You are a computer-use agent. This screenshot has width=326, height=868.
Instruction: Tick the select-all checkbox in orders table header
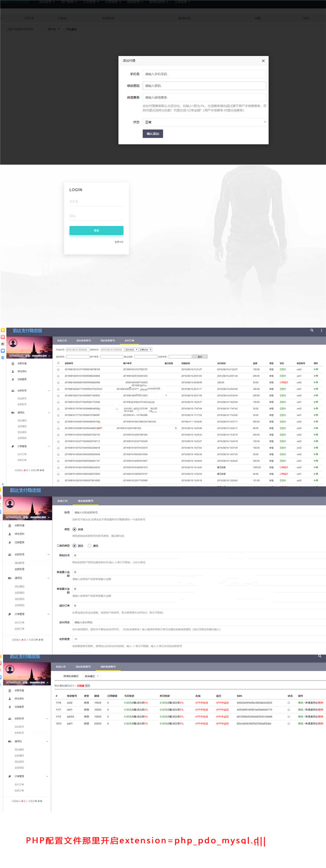point(58,363)
